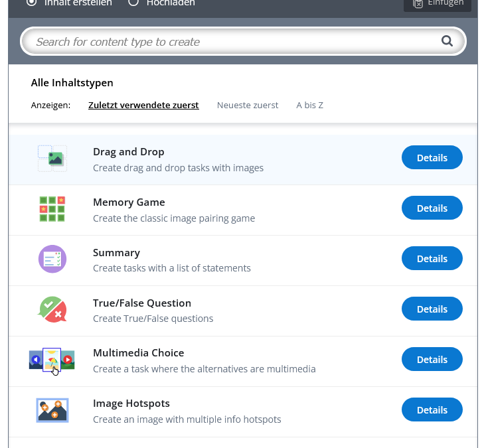Select the 'Inhalt erstellen' radio button

tap(32, 3)
